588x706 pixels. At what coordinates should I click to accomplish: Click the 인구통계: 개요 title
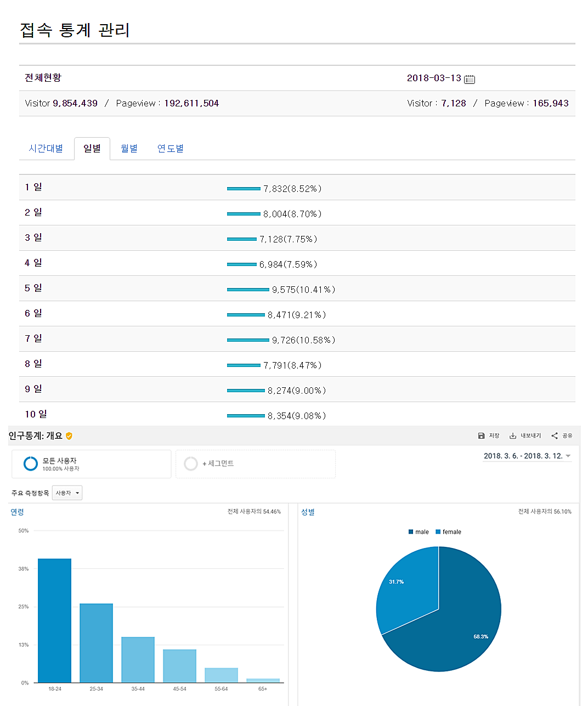click(x=36, y=436)
